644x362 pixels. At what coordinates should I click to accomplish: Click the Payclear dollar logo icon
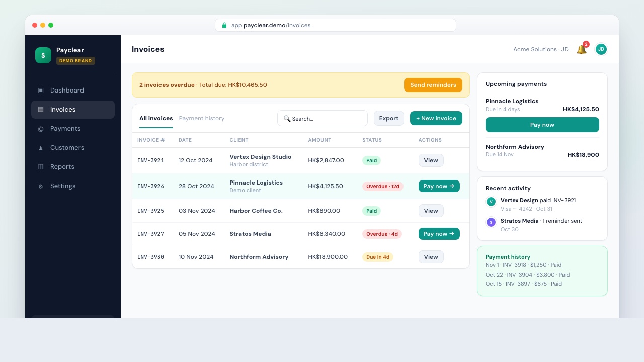pos(43,55)
